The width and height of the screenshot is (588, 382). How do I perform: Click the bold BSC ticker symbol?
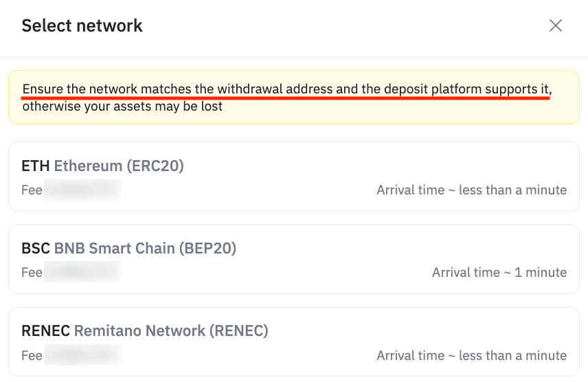36,248
